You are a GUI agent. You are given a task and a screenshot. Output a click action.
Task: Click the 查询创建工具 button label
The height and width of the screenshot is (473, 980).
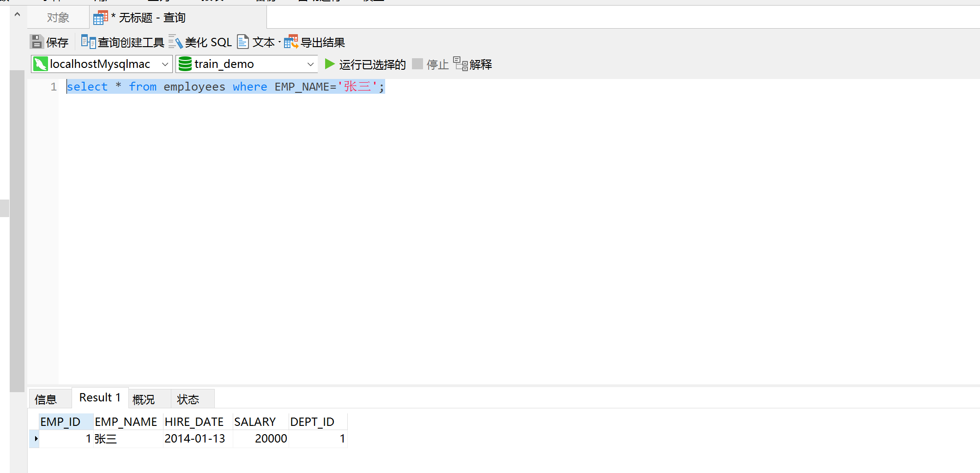point(131,42)
